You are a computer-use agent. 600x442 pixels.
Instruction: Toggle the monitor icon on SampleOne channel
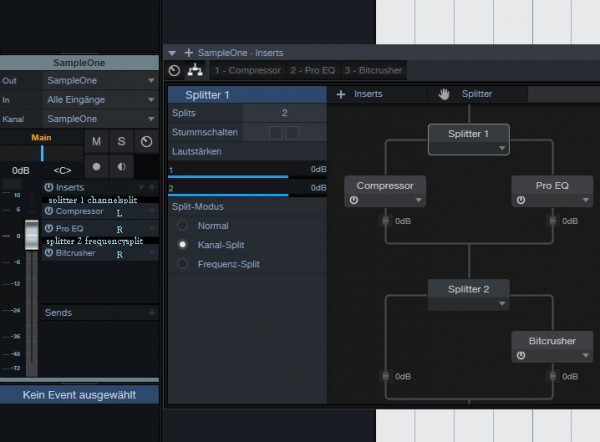pos(121,167)
